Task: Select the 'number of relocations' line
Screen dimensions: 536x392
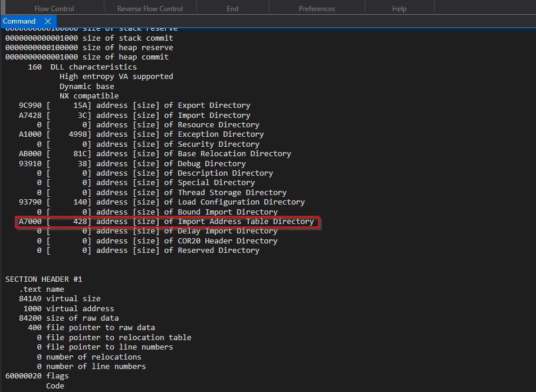Action: pyautogui.click(x=89, y=357)
